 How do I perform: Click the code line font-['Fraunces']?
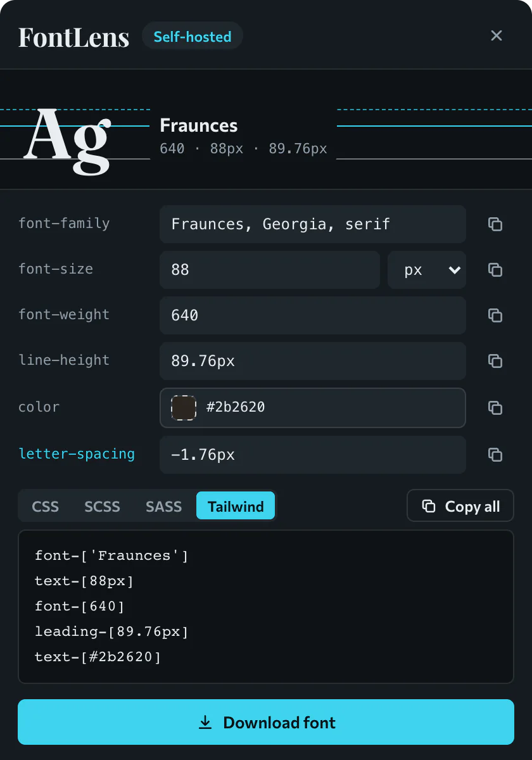click(111, 555)
